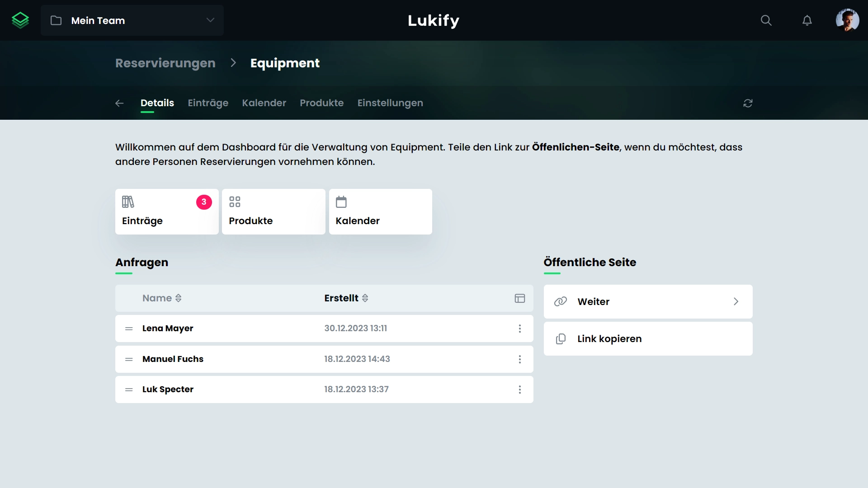Click the grid icon on Produkte card
The image size is (868, 488).
click(235, 202)
